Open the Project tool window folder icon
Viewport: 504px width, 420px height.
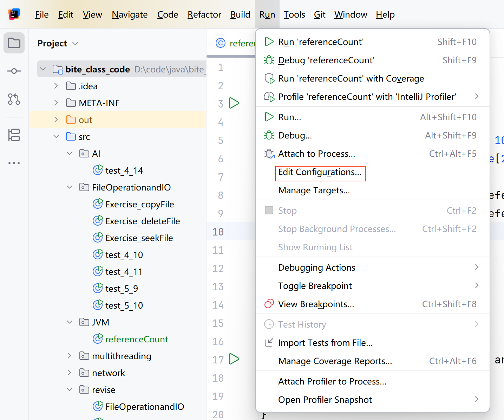14,43
